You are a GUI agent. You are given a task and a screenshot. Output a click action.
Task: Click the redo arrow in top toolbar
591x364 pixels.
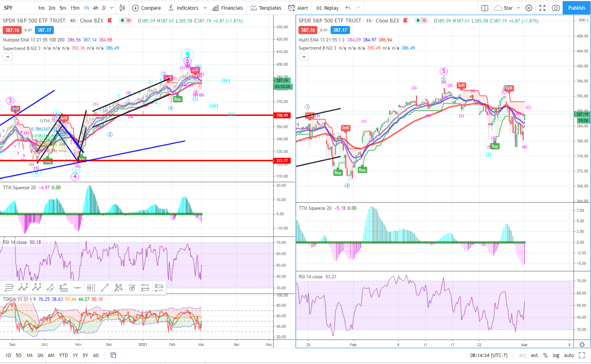coord(358,8)
